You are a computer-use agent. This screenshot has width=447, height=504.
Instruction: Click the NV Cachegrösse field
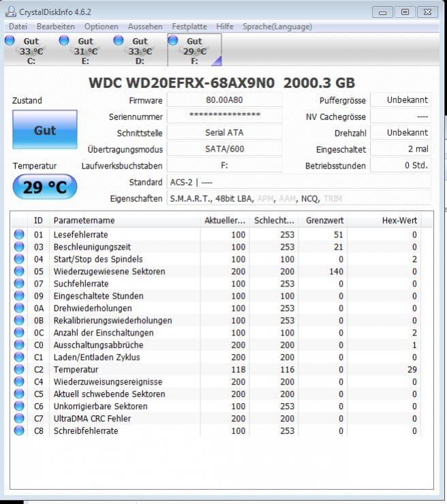pyautogui.click(x=401, y=116)
